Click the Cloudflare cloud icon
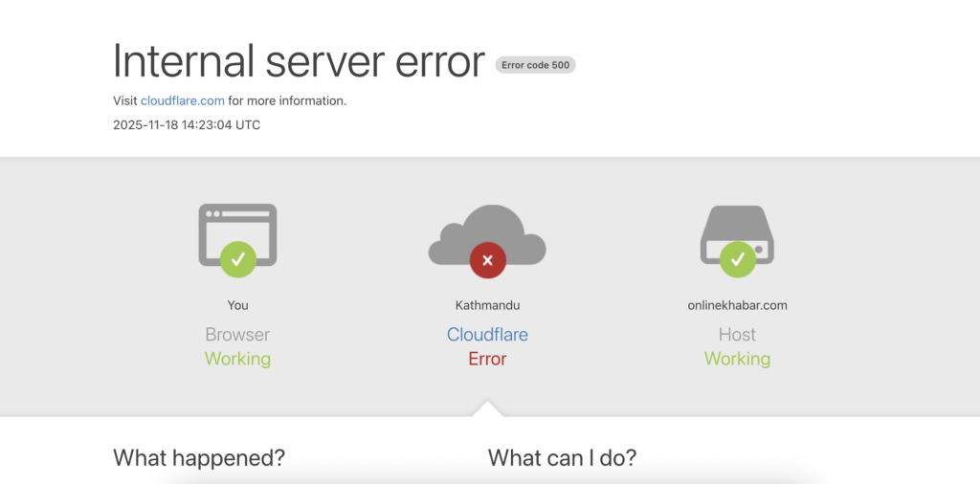 [x=487, y=234]
